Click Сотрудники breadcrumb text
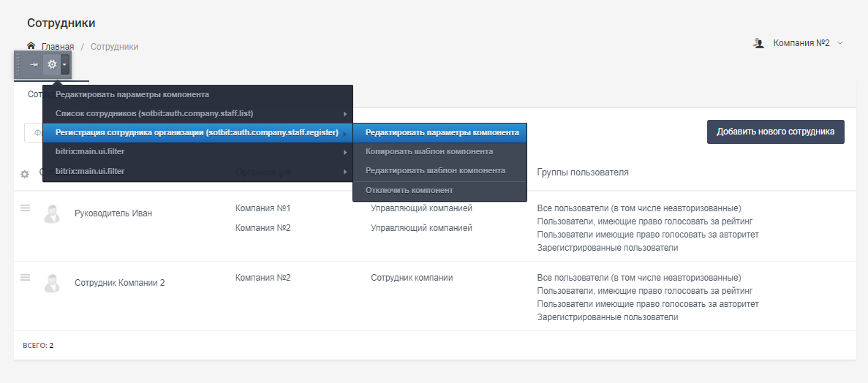 click(x=115, y=47)
